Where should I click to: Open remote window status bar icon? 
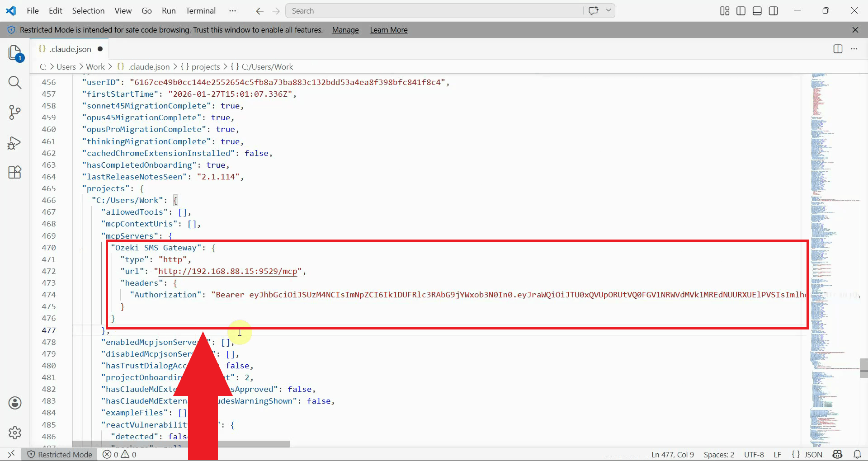(11, 454)
